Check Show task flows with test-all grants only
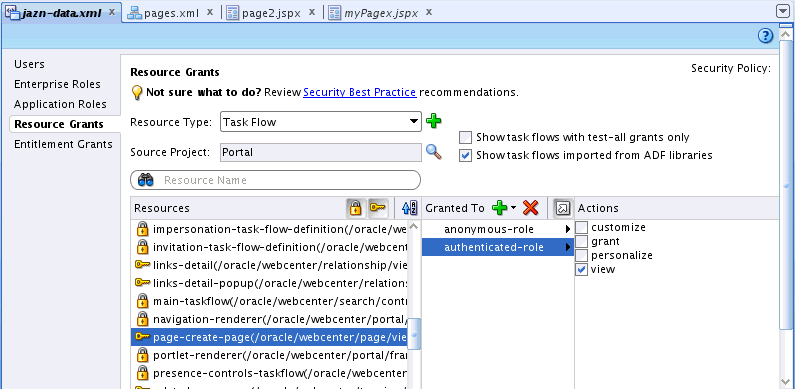This screenshot has width=795, height=389. click(x=465, y=137)
